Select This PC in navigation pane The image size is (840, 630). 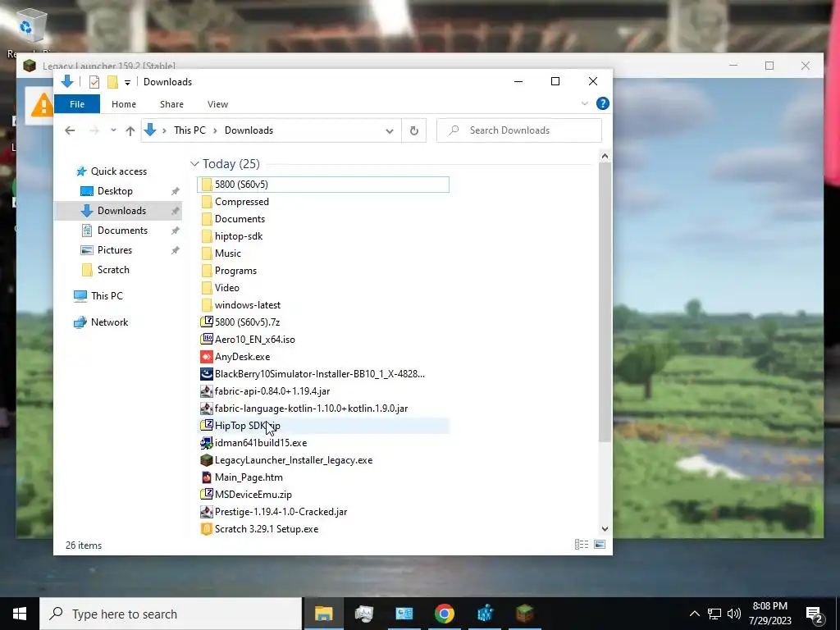click(107, 295)
